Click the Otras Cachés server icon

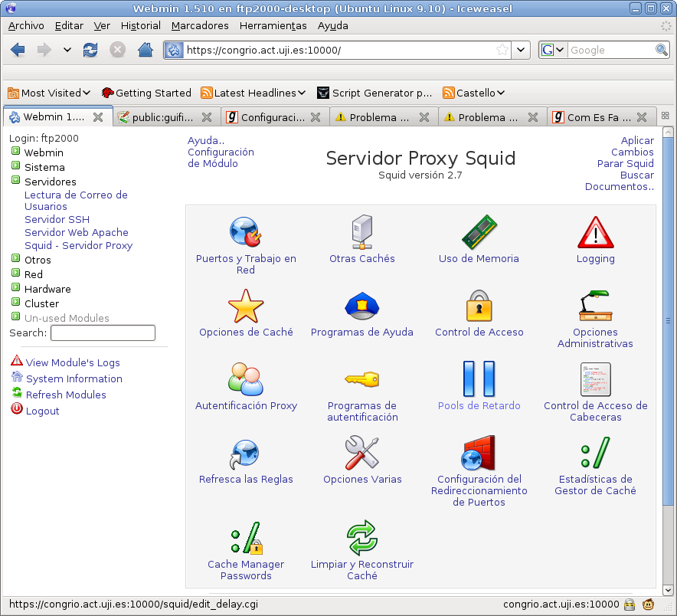pyautogui.click(x=361, y=233)
